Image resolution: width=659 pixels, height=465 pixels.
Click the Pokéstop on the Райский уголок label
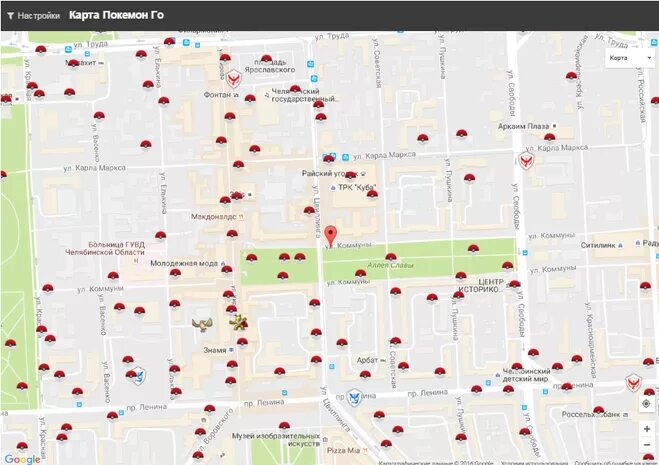pos(350,175)
